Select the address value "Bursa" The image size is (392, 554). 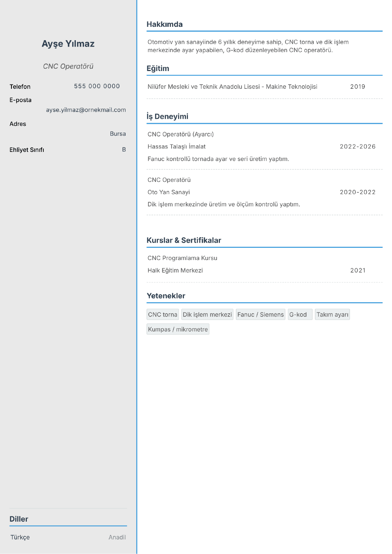pos(118,134)
